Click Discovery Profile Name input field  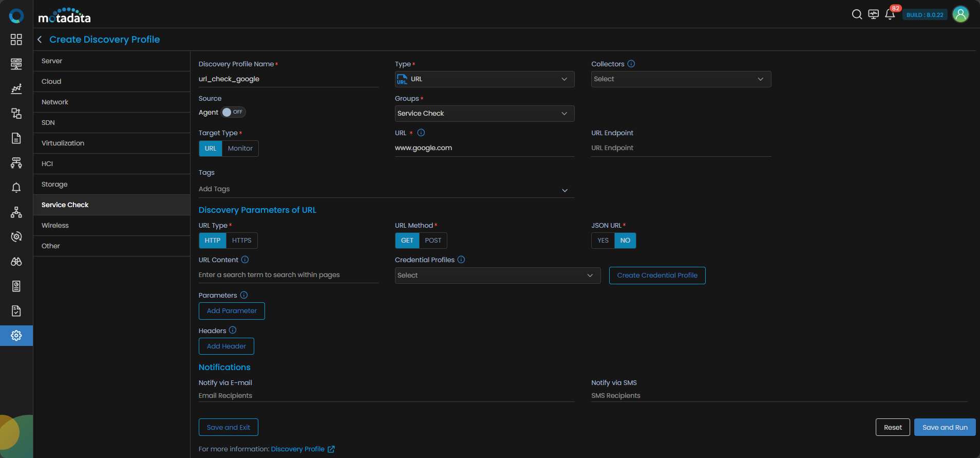tap(289, 79)
